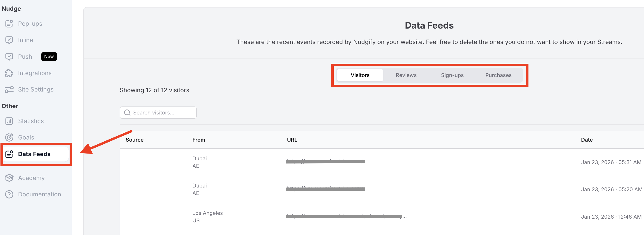The image size is (644, 235).
Task: Switch to the Sign-ups tab
Action: [452, 75]
